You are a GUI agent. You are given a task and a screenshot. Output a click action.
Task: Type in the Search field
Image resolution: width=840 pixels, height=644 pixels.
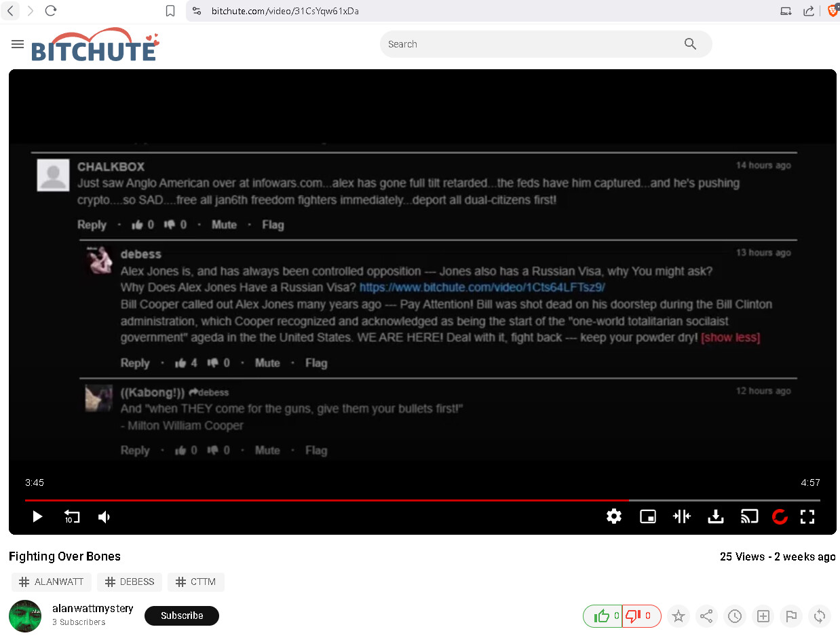pos(529,44)
